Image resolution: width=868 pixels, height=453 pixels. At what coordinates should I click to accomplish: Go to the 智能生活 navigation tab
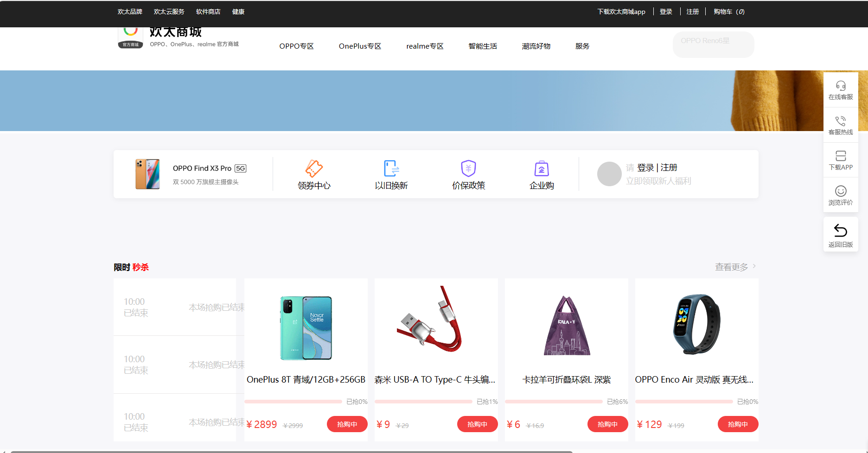[483, 46]
